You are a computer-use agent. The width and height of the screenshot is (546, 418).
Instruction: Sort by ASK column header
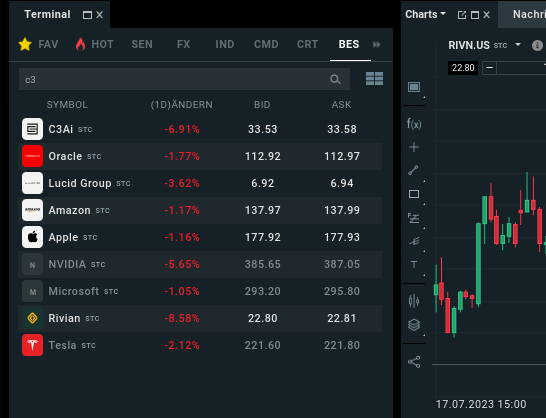point(342,104)
